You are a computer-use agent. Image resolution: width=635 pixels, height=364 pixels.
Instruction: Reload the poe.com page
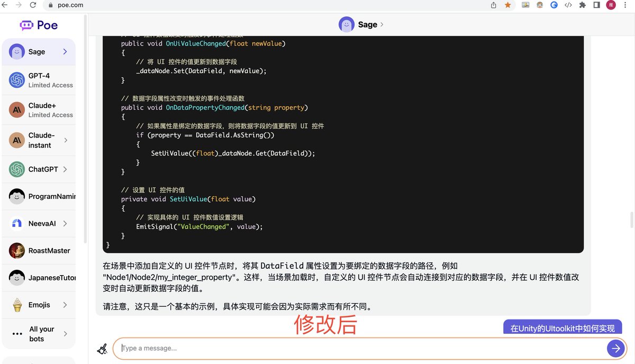tap(33, 5)
